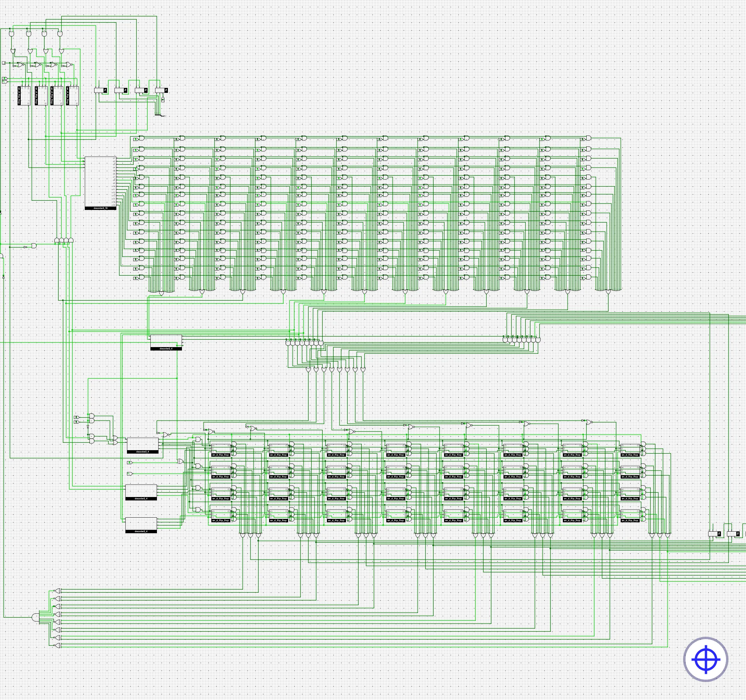Select the bottom-left en_d_flip_flop in the grid
The height and width of the screenshot is (700, 746).
coord(221,515)
